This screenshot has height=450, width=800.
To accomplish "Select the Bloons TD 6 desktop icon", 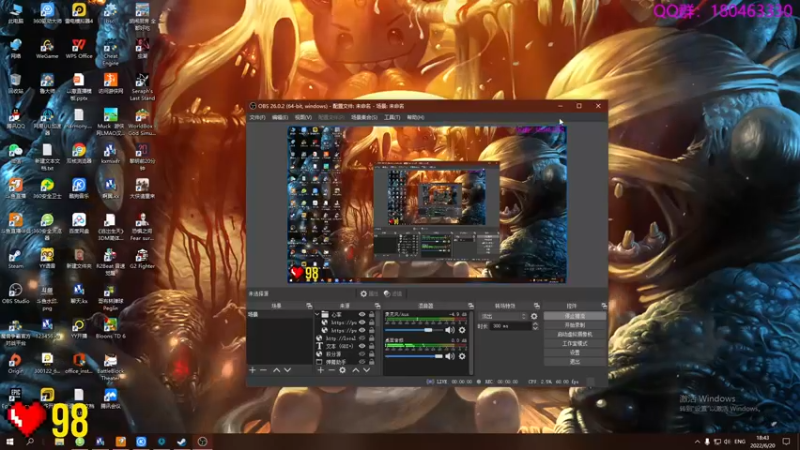I will (110, 329).
